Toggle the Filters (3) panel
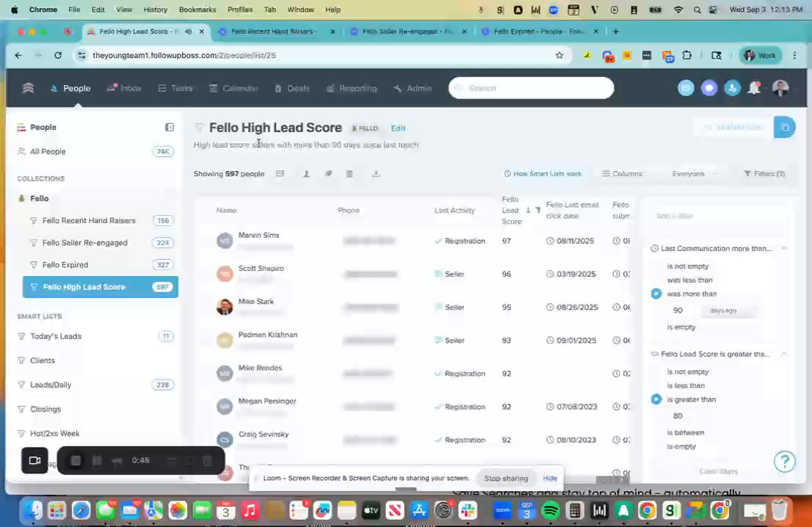 tap(764, 174)
